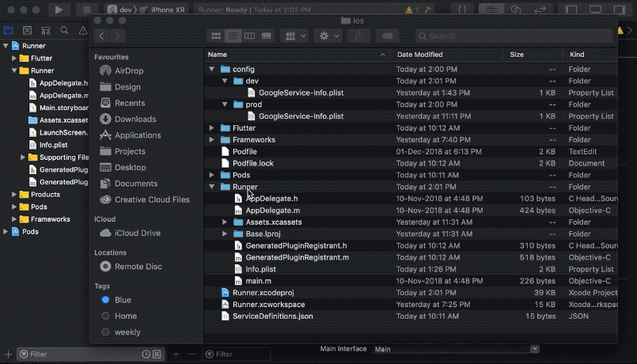This screenshot has height=364, width=637.
Task: Switch to Xcode's standard editor
Action: point(491,9)
